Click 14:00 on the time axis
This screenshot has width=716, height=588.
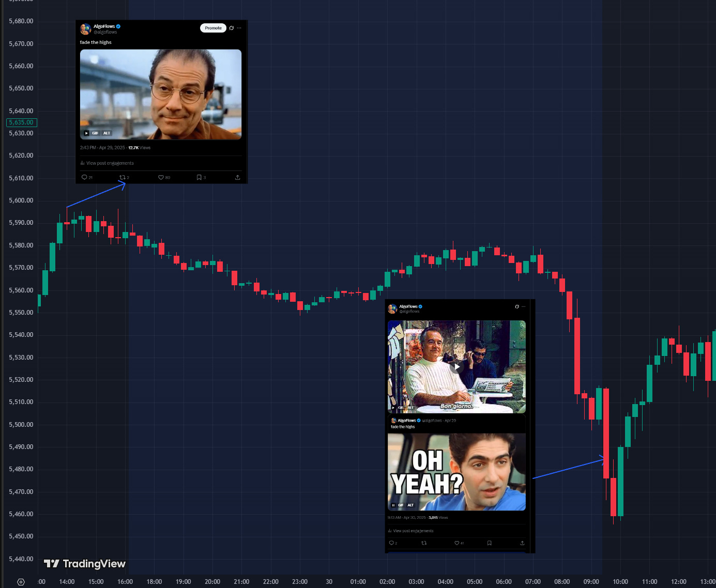[67, 582]
